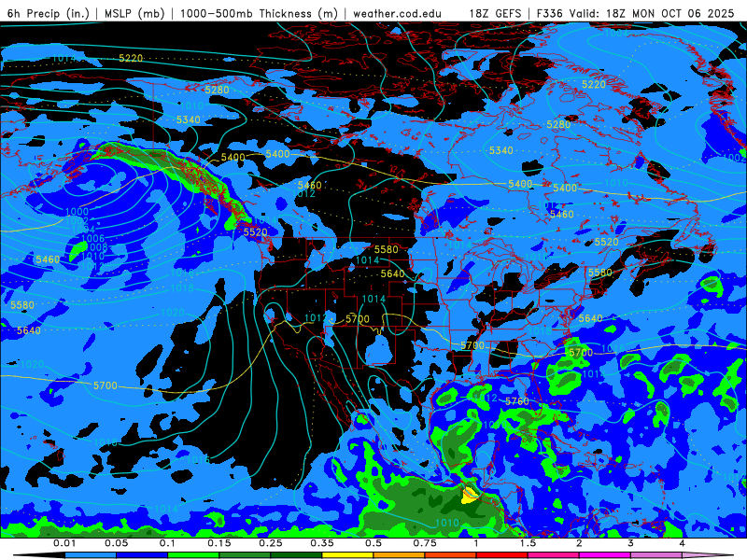
Task: Click the 1000 isobar label in the Pacific low
Action: (77, 212)
